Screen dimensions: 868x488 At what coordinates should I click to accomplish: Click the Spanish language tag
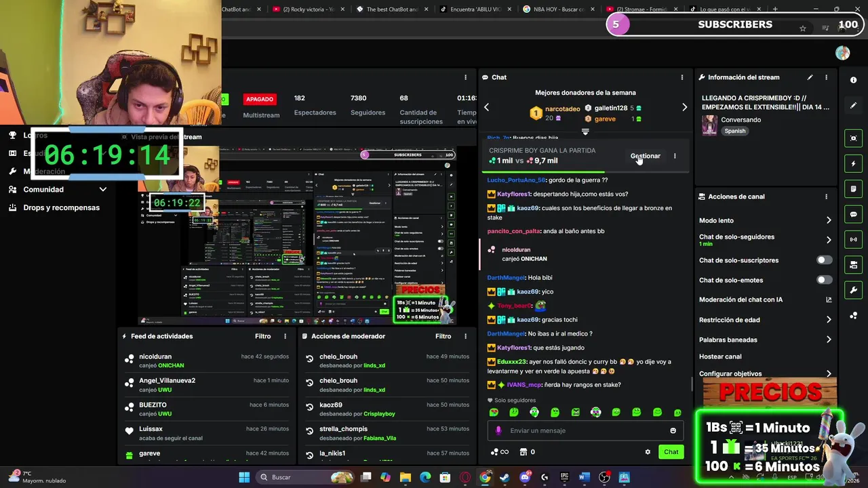point(734,131)
